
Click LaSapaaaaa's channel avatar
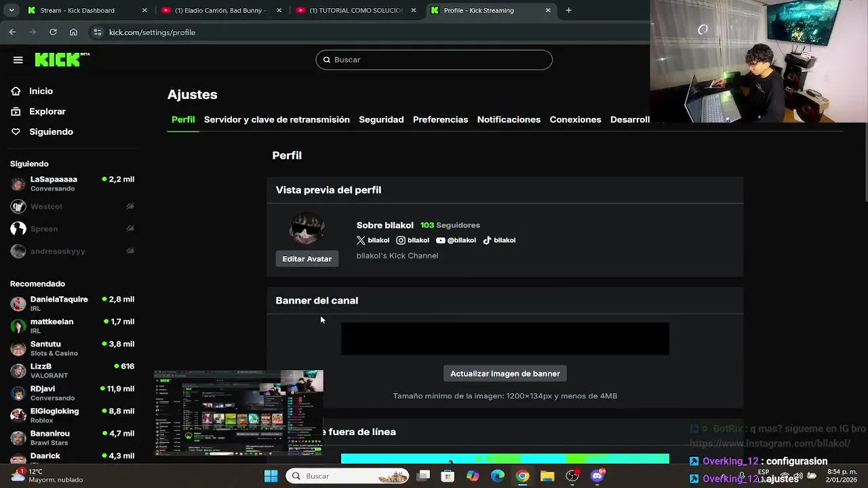click(18, 184)
